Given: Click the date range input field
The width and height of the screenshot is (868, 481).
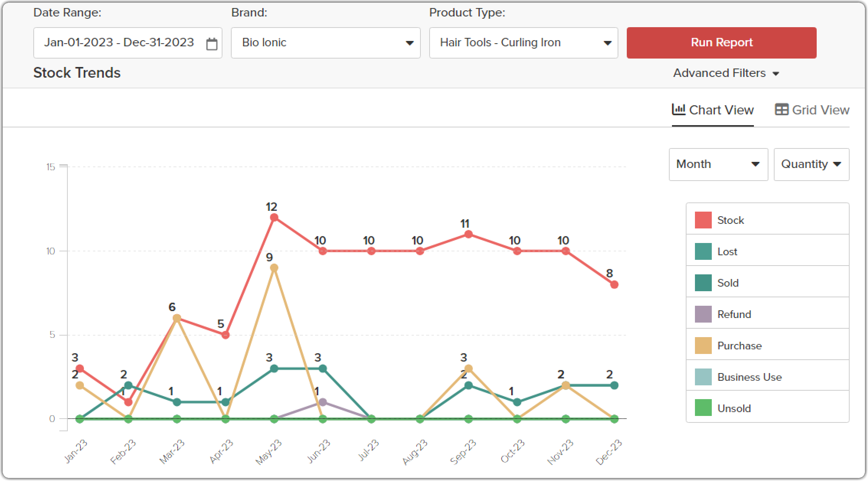Looking at the screenshot, I should click(128, 42).
